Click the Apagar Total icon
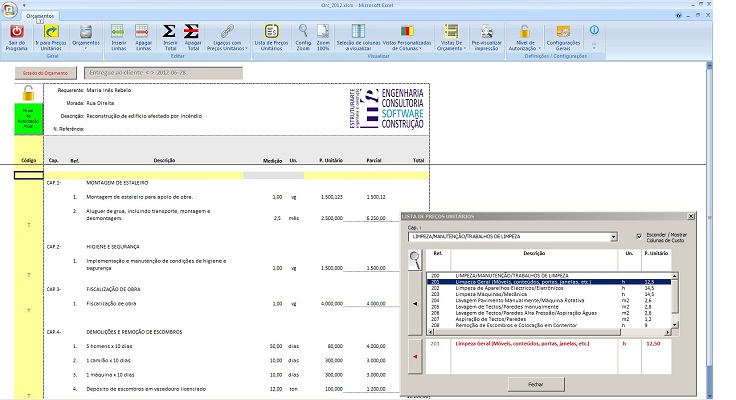This screenshot has width=736, height=400. [x=194, y=36]
